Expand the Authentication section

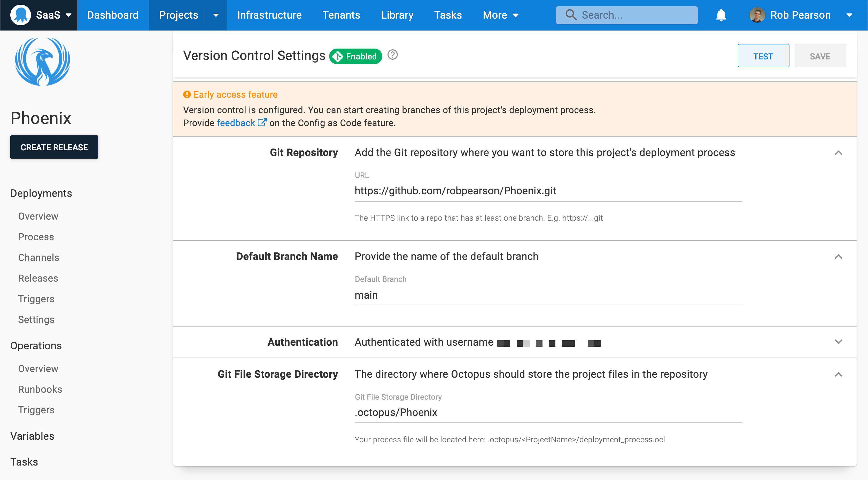point(839,342)
